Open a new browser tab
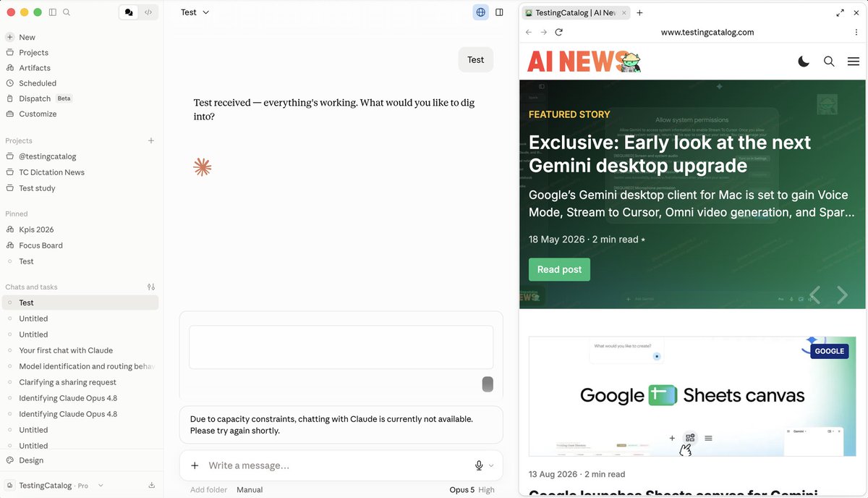The width and height of the screenshot is (868, 498). pyautogui.click(x=639, y=12)
